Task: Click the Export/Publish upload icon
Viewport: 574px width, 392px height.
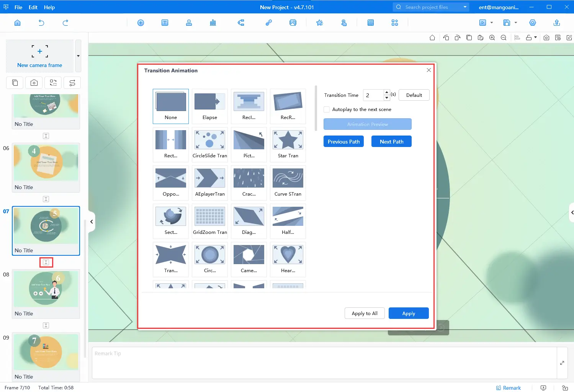Action: click(x=557, y=23)
